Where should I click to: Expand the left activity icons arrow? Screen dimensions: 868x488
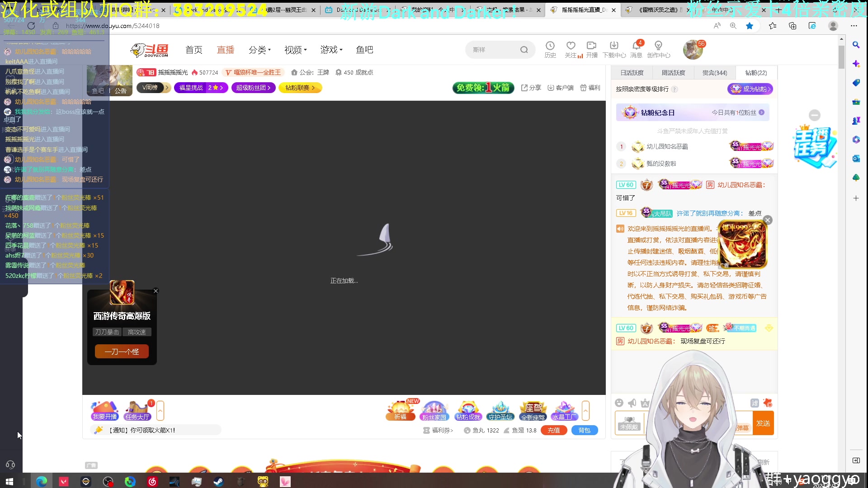[160, 411]
